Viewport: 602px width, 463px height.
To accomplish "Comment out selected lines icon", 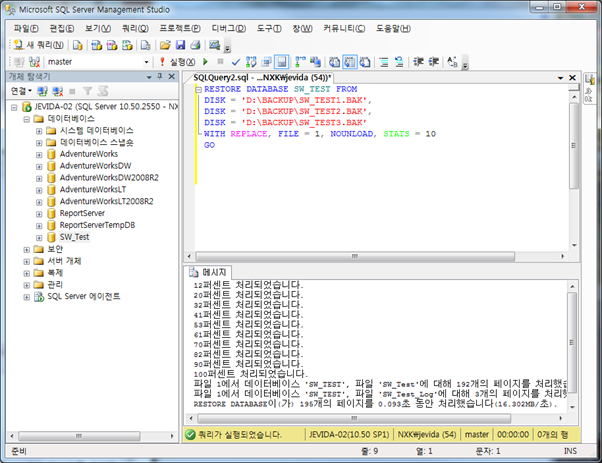I will click(384, 62).
